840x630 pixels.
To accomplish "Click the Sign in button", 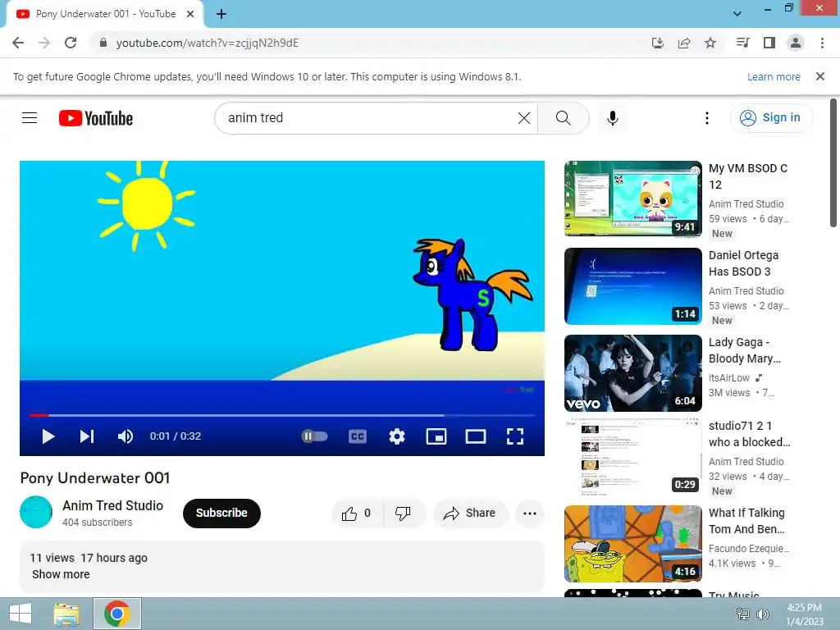I will 770,118.
